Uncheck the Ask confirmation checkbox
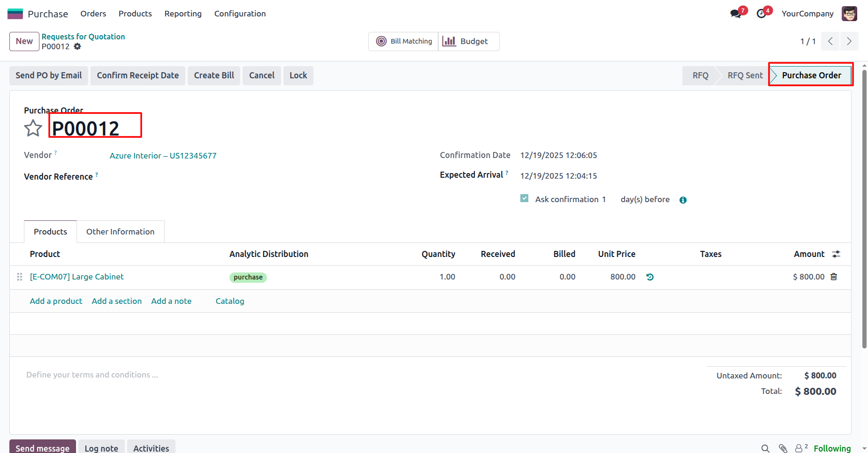This screenshot has width=868, height=453. [x=525, y=198]
